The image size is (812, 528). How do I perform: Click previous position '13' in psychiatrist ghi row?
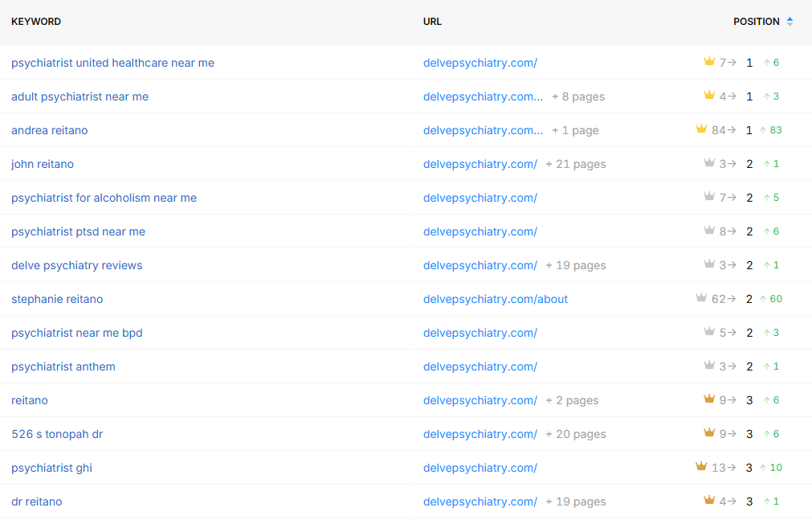(718, 468)
